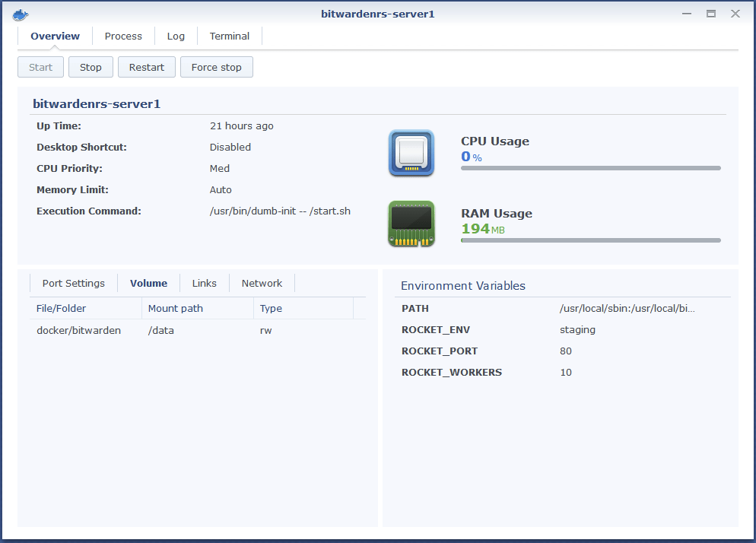Click the window title bitwardenrs-server1
The image size is (756, 543).
[378, 14]
